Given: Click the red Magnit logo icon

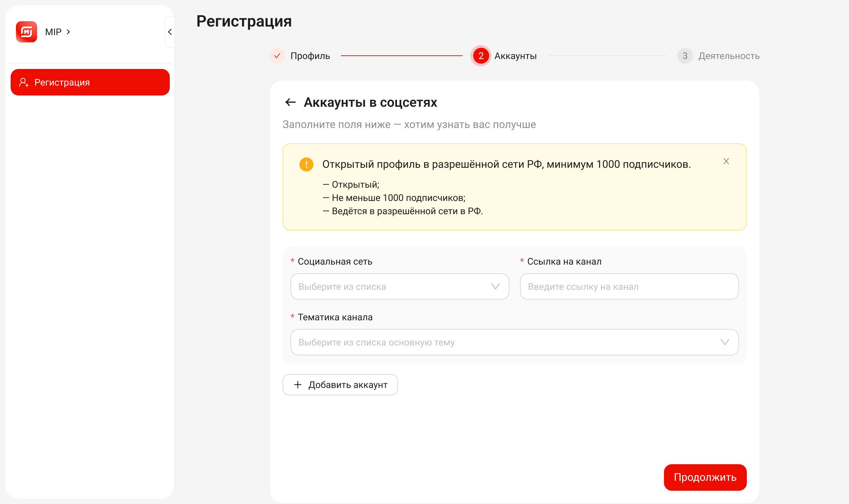Looking at the screenshot, I should (x=27, y=32).
